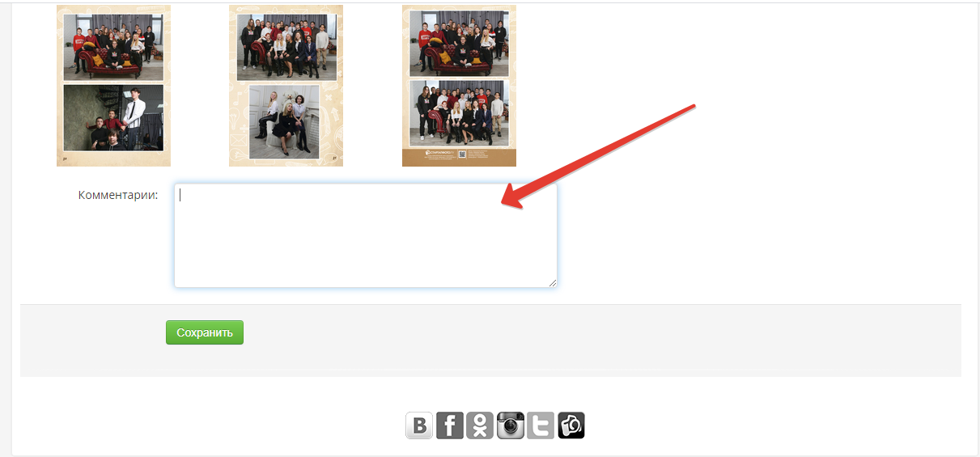Select two seated women photo
The width and height of the screenshot is (980, 457).
[284, 122]
